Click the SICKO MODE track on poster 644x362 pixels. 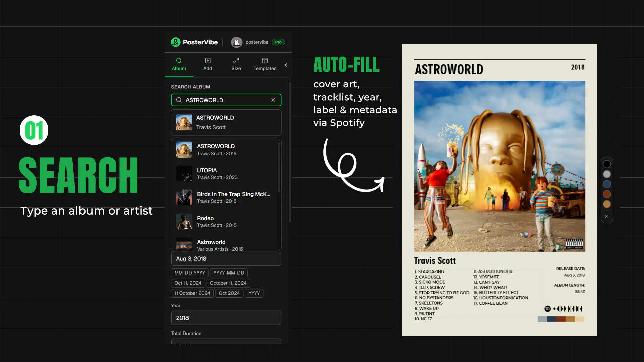[430, 282]
